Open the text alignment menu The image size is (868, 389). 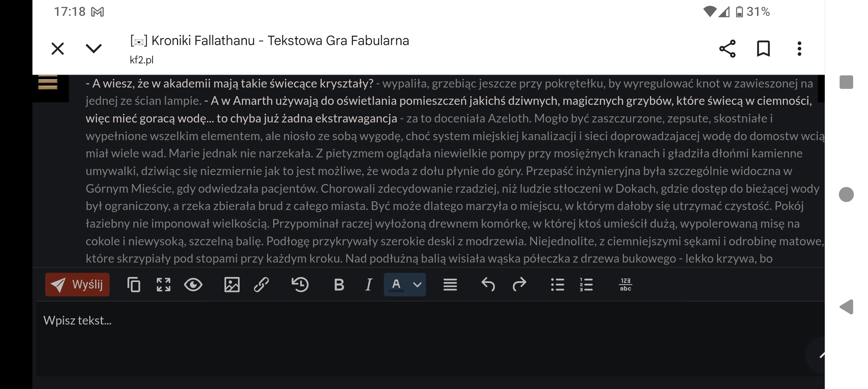coord(450,285)
